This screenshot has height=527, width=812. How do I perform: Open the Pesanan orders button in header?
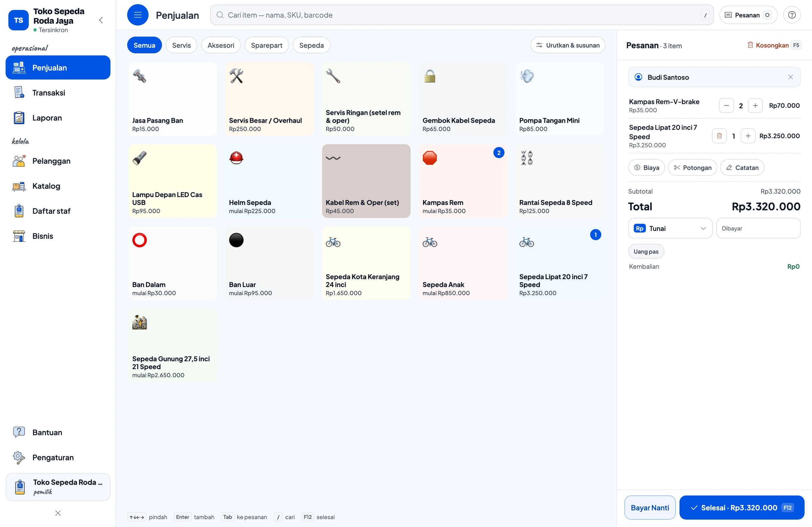pos(748,15)
